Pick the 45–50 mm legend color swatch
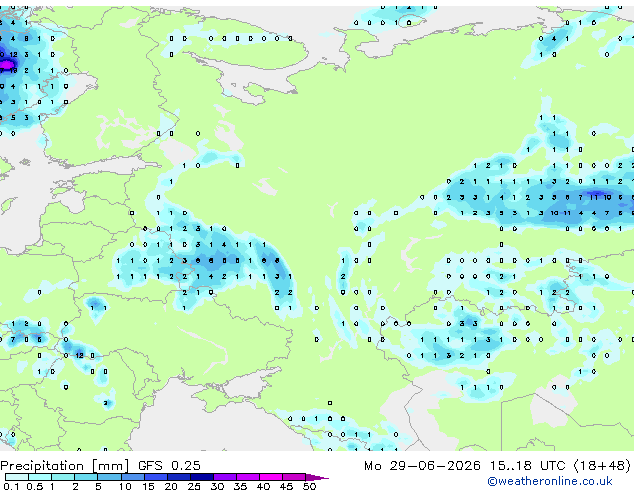This screenshot has width=634, height=490. coord(294,477)
